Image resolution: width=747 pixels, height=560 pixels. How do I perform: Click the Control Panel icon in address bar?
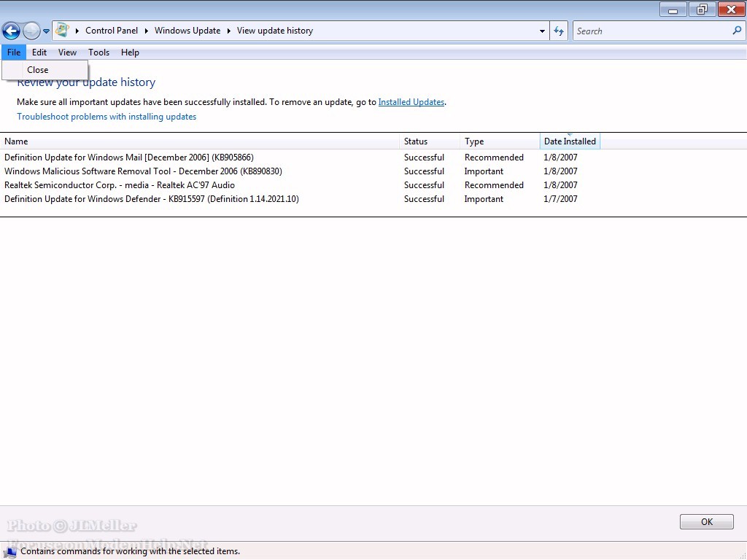tap(62, 31)
